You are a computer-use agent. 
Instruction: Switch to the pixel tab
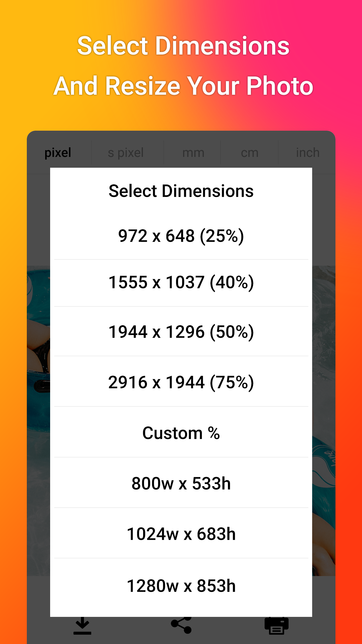(58, 152)
